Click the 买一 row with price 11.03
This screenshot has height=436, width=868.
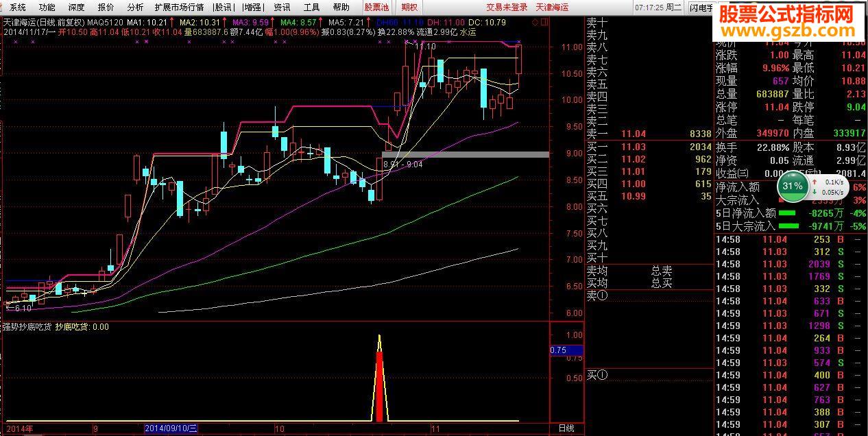point(649,147)
